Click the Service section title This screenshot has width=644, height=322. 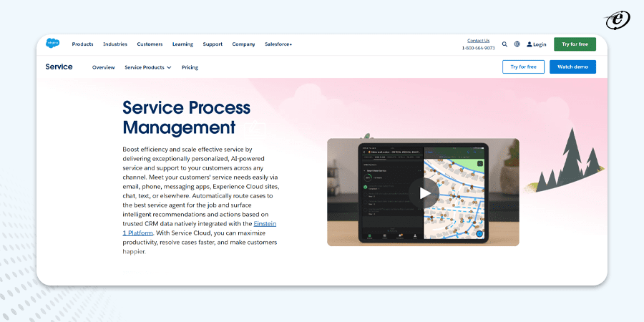pyautogui.click(x=59, y=67)
